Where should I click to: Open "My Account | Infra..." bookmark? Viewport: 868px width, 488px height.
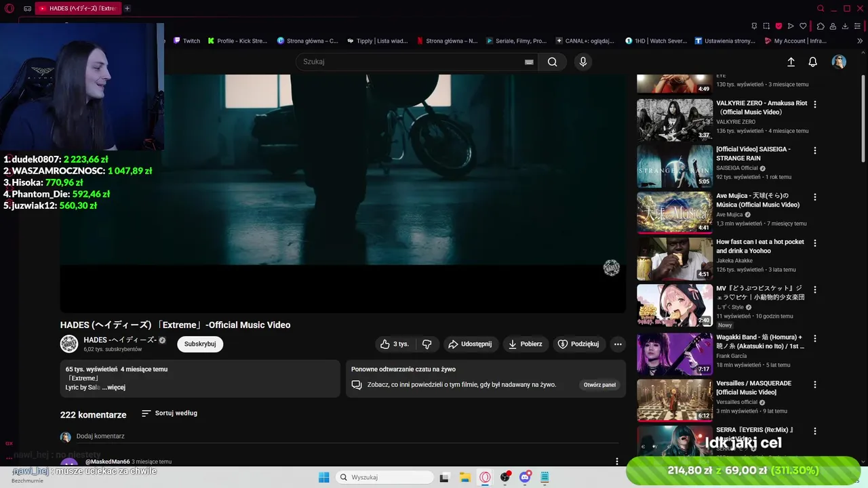(795, 41)
